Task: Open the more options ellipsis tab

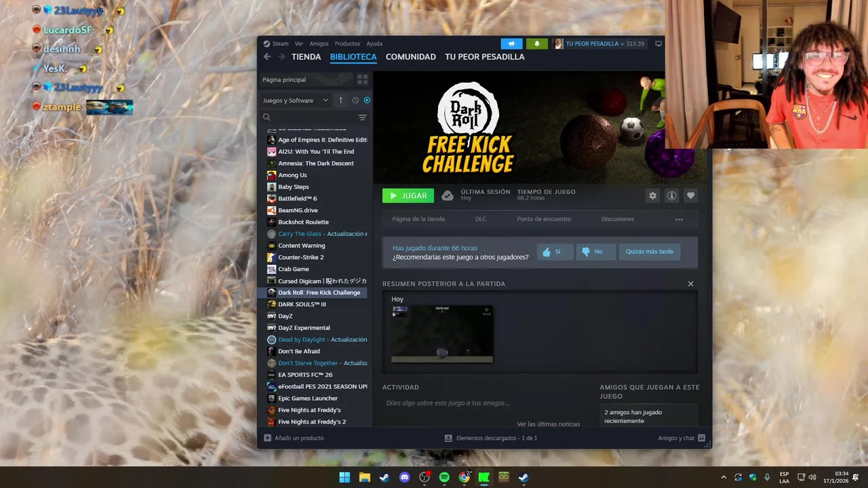Action: pos(679,220)
